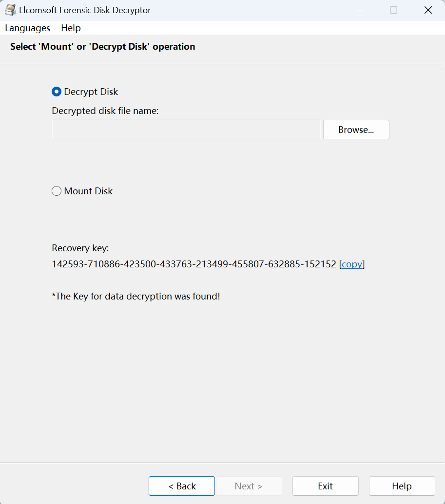The width and height of the screenshot is (445, 504).
Task: Click the copy link beside recovery key
Action: pos(352,264)
